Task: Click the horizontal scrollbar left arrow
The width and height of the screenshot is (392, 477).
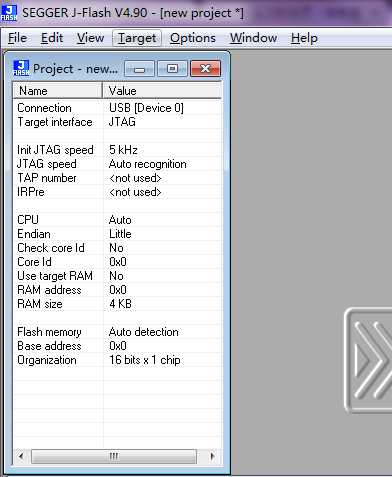Action: click(21, 456)
